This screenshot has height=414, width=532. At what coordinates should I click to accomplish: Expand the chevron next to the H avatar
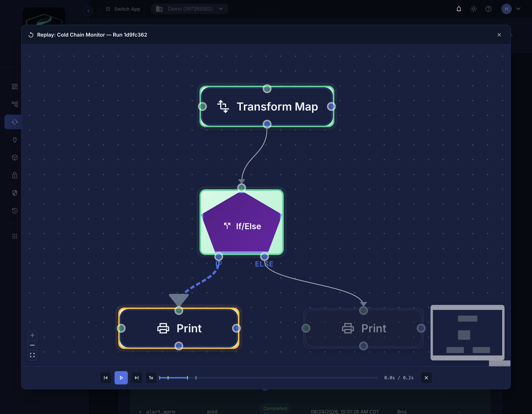click(x=518, y=9)
